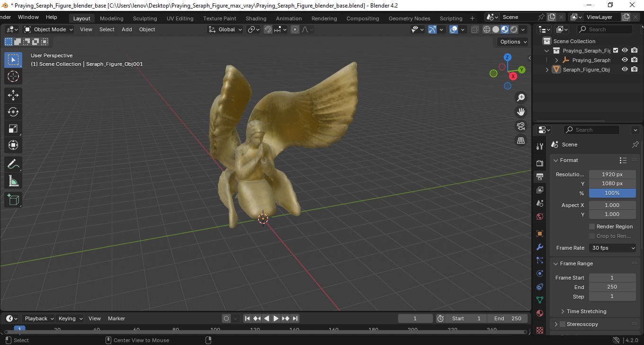Image resolution: width=644 pixels, height=345 pixels.
Task: Open the Object Mode dropdown
Action: click(x=49, y=29)
